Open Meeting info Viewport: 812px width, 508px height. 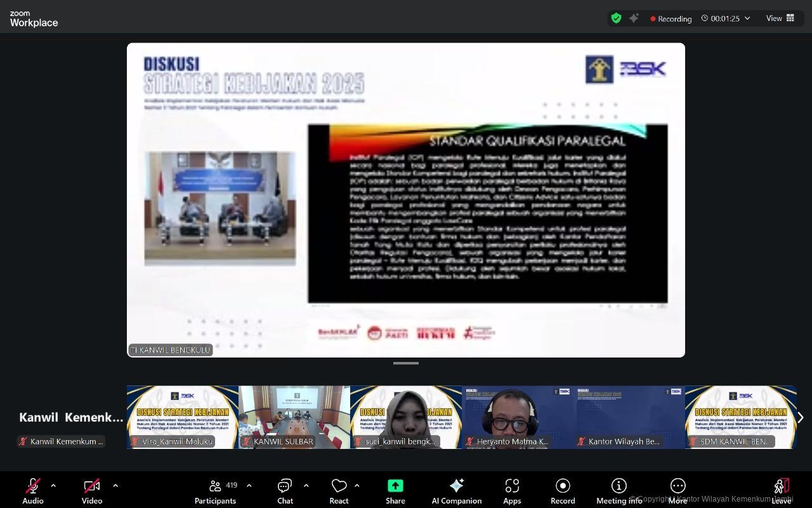point(619,491)
